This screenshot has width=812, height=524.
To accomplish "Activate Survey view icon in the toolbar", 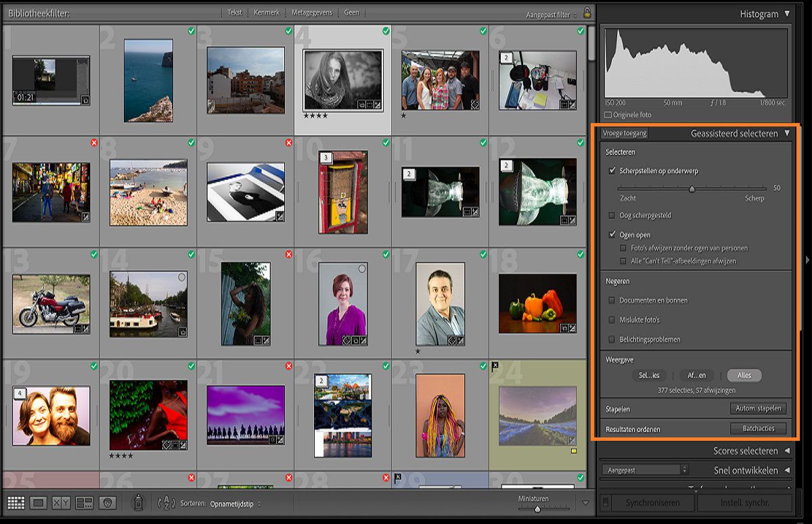I will point(83,502).
